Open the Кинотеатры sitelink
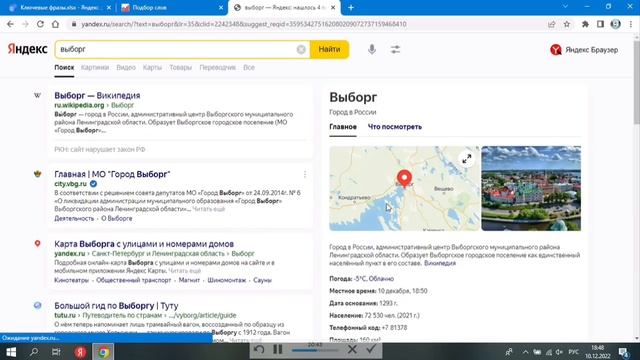Image resolution: width=640 pixels, height=360 pixels. tap(71, 280)
